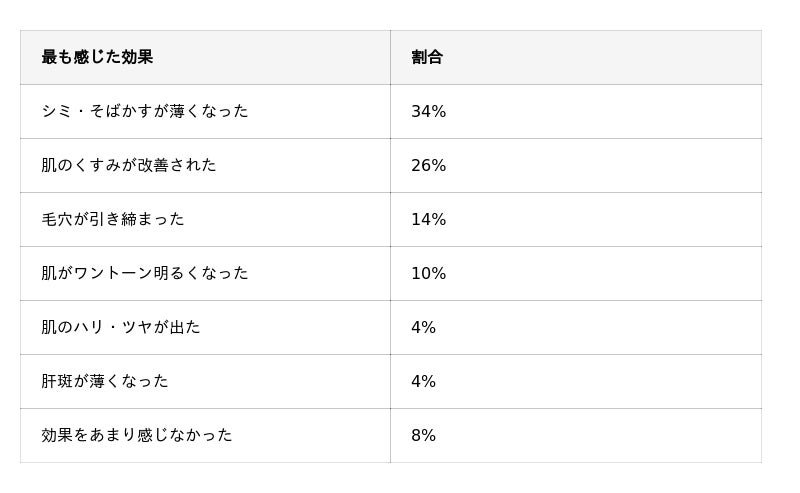This screenshot has height=493, width=800.
Task: Click the 8% value cell
Action: click(x=423, y=435)
